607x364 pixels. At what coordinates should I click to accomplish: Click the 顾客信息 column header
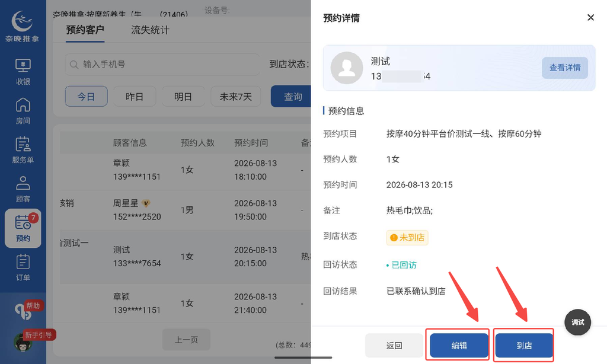click(130, 142)
